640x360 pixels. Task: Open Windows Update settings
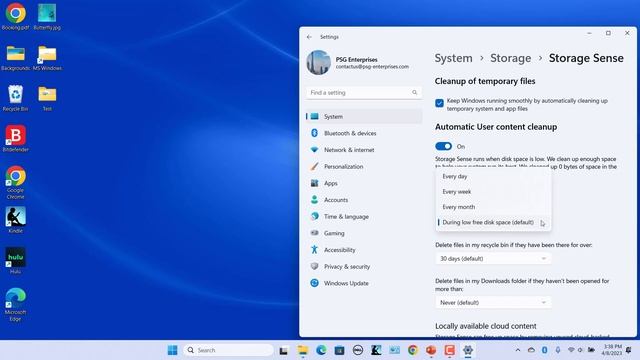tap(364, 283)
